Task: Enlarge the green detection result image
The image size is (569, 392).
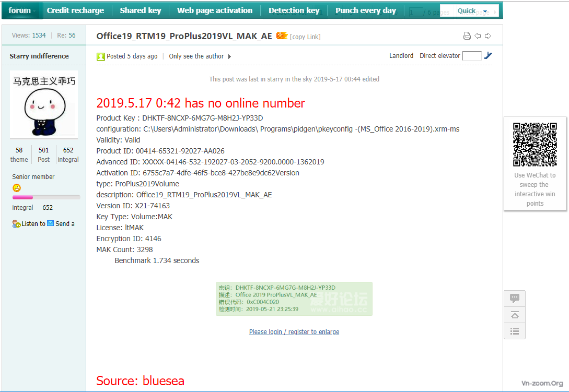Action: point(294,299)
